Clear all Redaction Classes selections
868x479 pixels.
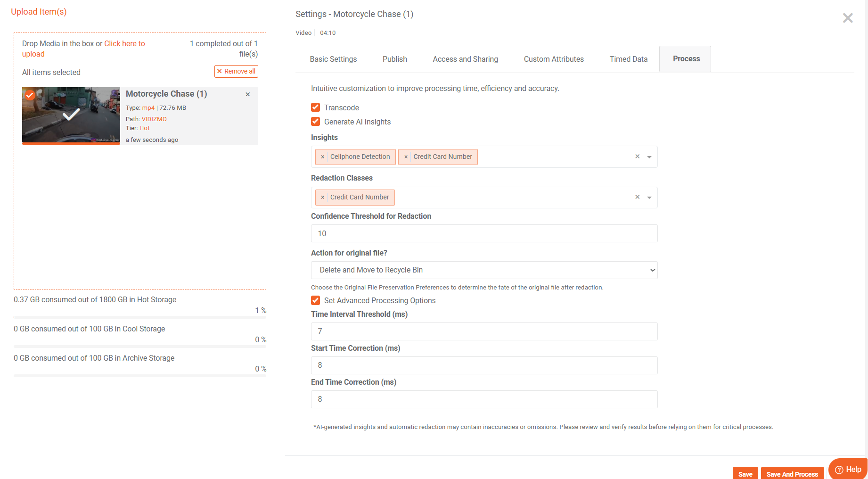637,197
